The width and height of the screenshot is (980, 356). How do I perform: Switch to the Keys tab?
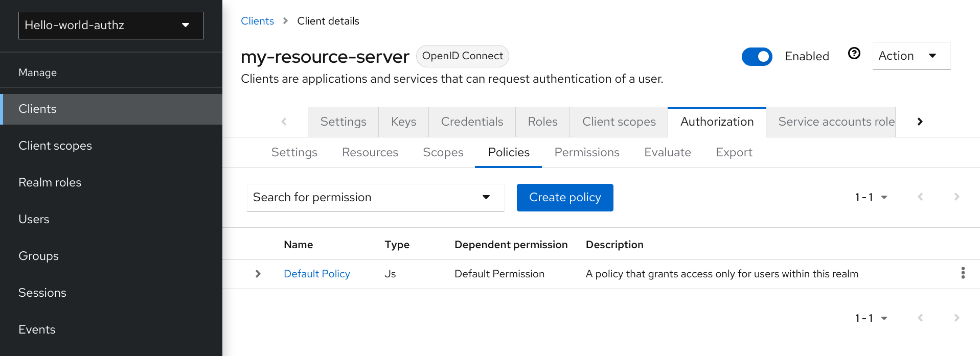(x=403, y=122)
